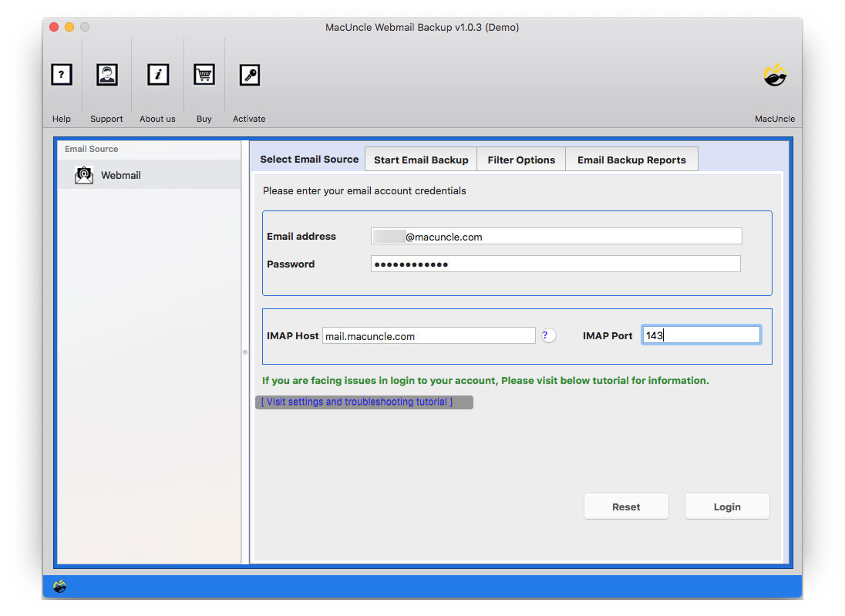Image resolution: width=845 pixels, height=616 pixels.
Task: Visit the settings and troubleshooting tutorial link
Action: click(363, 402)
